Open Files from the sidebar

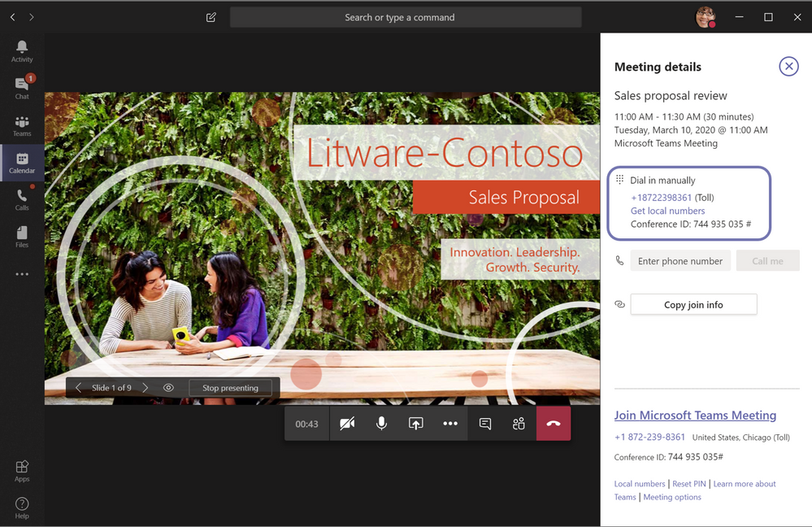[22, 237]
